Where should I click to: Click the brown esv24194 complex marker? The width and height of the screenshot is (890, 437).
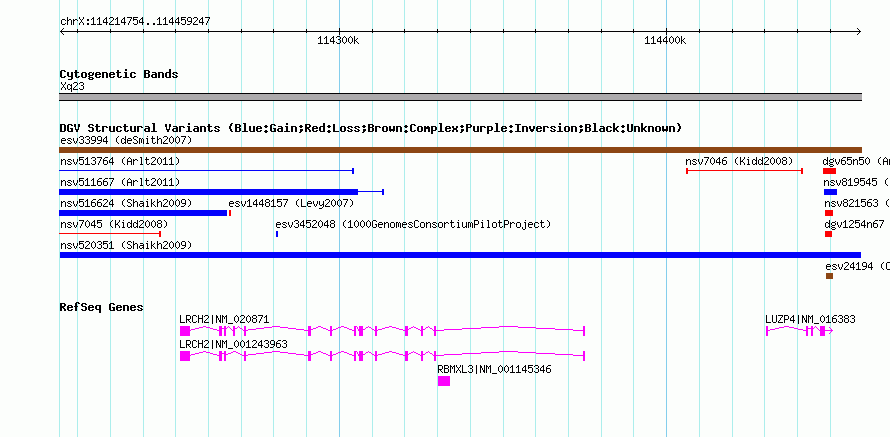[829, 276]
